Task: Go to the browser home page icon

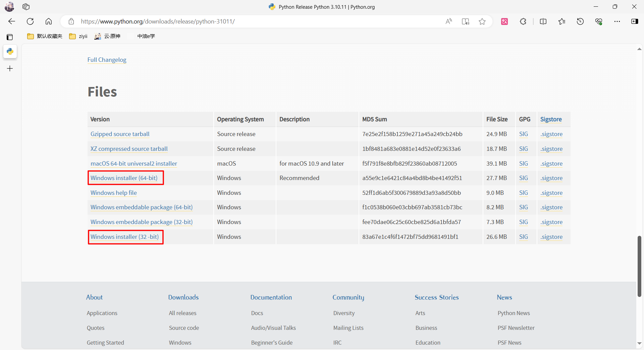Action: 49,21
